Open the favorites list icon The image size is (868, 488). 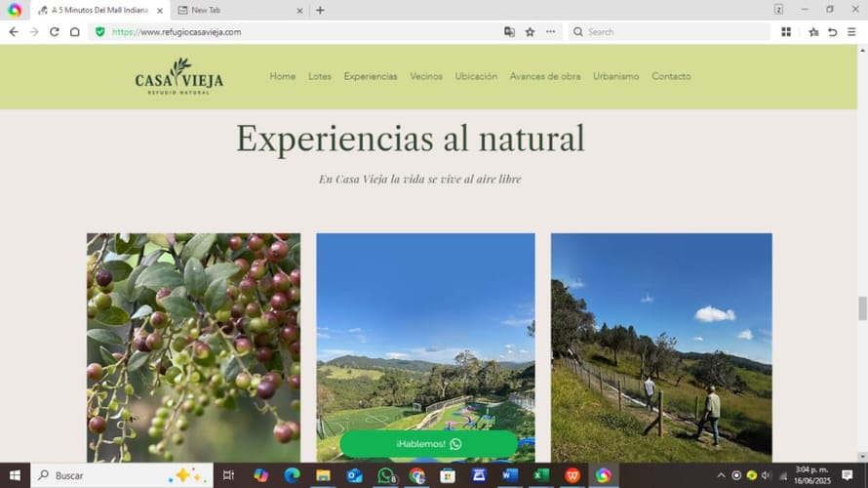pyautogui.click(x=813, y=32)
